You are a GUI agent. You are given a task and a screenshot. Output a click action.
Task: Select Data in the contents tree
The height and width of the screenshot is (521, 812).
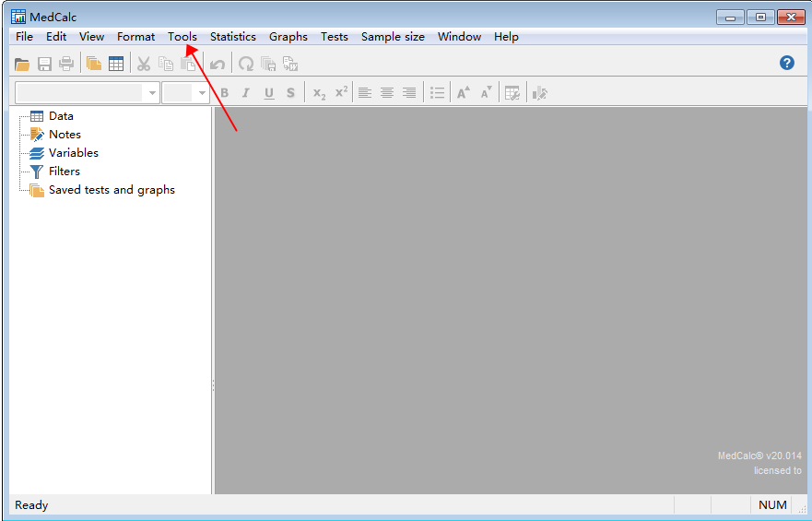point(61,116)
